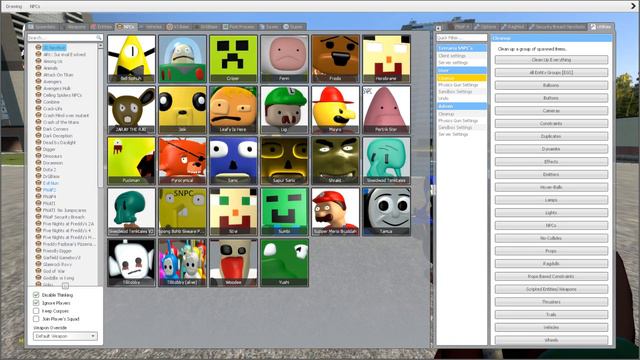Spawn the orange Leafy Is Here NPC
640x360 pixels.
tap(233, 110)
